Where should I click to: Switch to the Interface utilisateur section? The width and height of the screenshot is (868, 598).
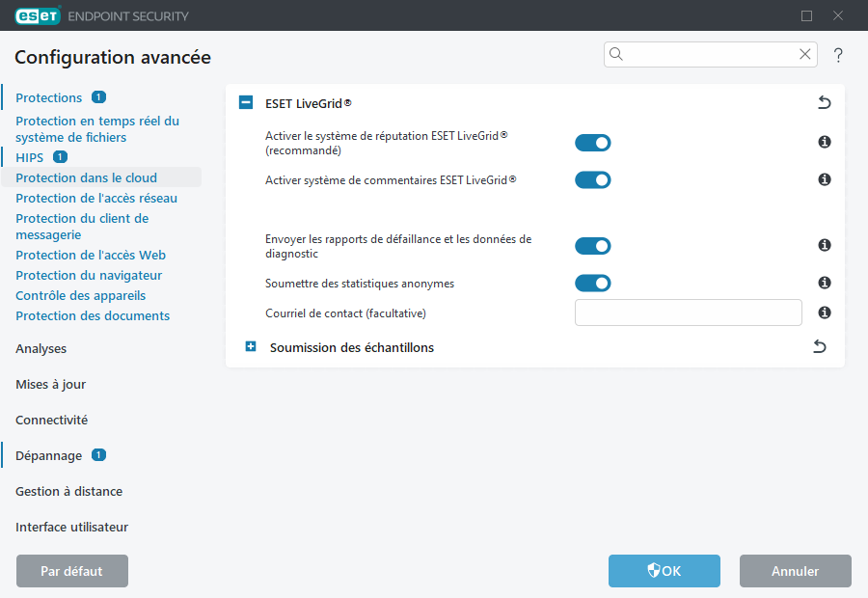[x=71, y=527]
